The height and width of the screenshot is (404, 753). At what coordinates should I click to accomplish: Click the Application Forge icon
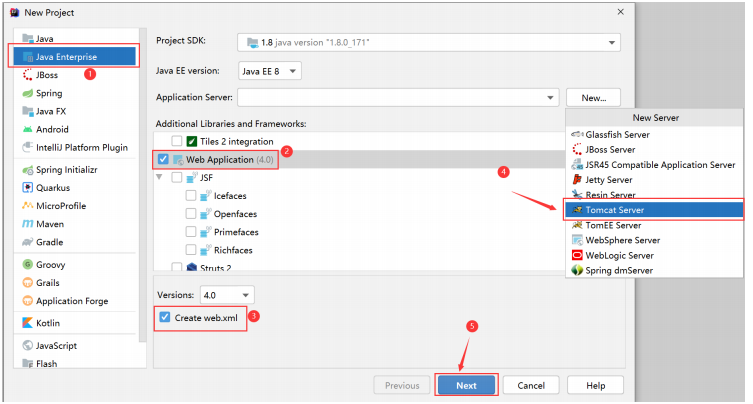click(27, 301)
